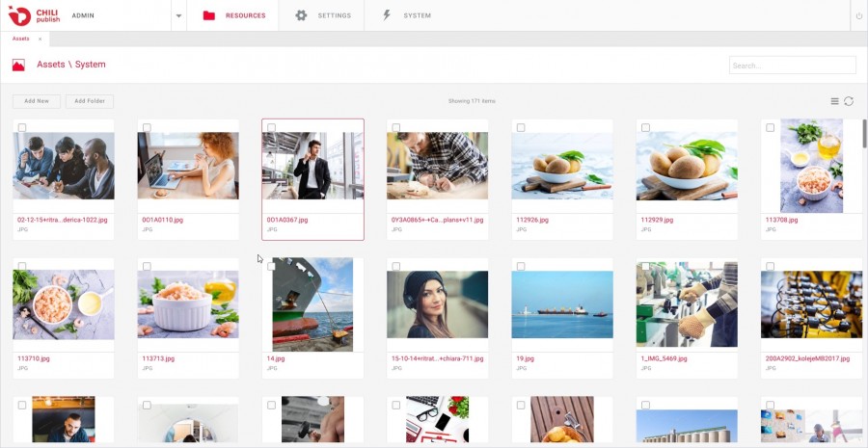868x448 pixels.
Task: Focus the Search input field
Action: point(792,66)
